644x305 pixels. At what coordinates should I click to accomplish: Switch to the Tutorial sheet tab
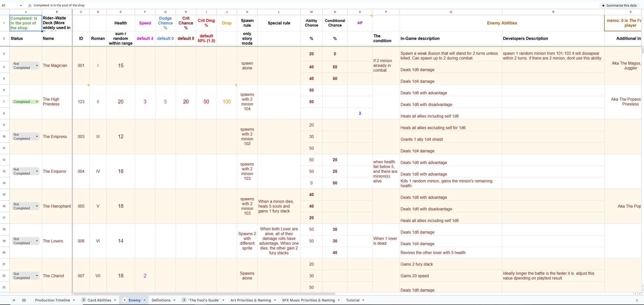pyautogui.click(x=353, y=300)
